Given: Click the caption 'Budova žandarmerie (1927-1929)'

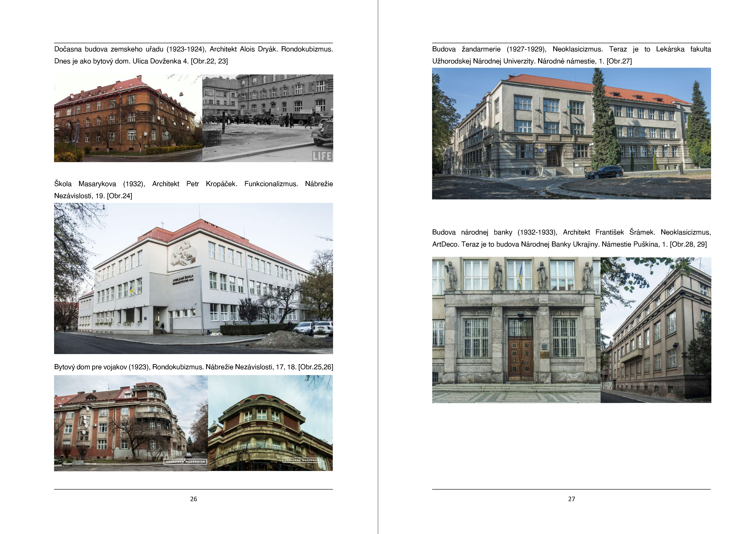Looking at the screenshot, I should (x=489, y=49).
